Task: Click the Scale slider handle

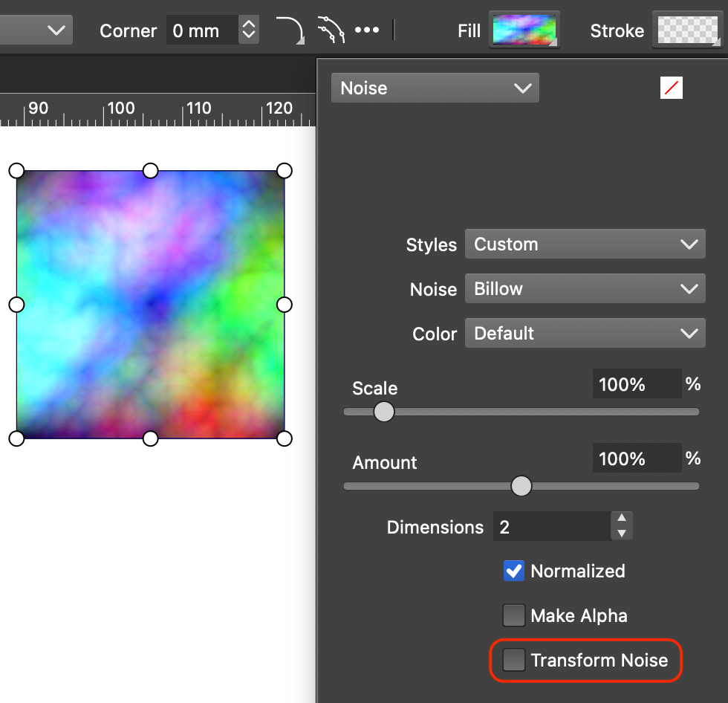Action: (x=384, y=412)
